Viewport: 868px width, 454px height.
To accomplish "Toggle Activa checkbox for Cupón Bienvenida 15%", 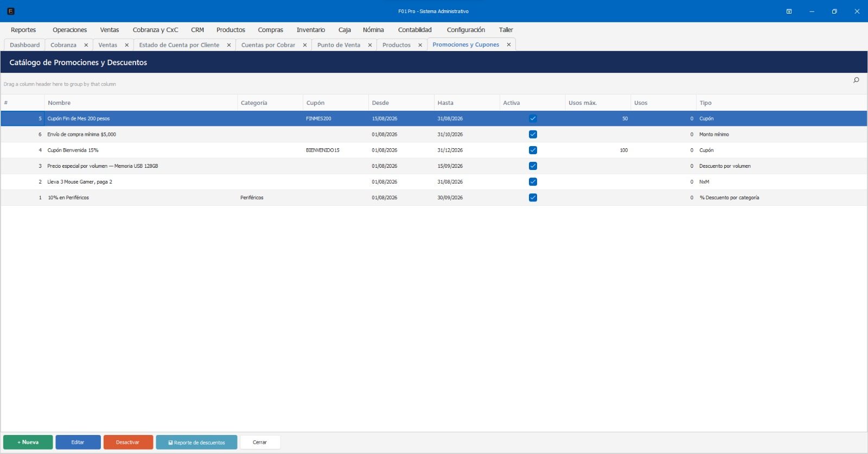I will pyautogui.click(x=533, y=150).
